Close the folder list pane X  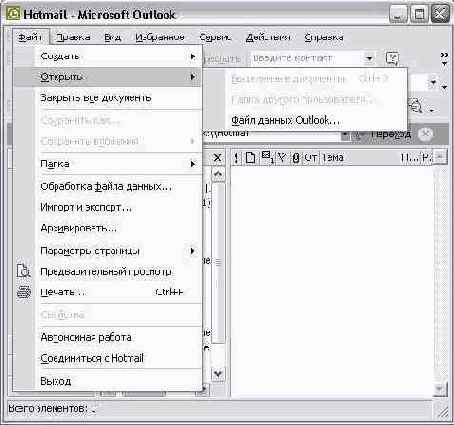217,157
